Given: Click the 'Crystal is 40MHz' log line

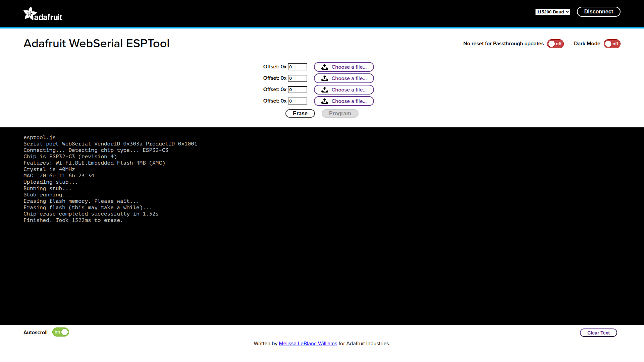Looking at the screenshot, I should [x=49, y=169].
